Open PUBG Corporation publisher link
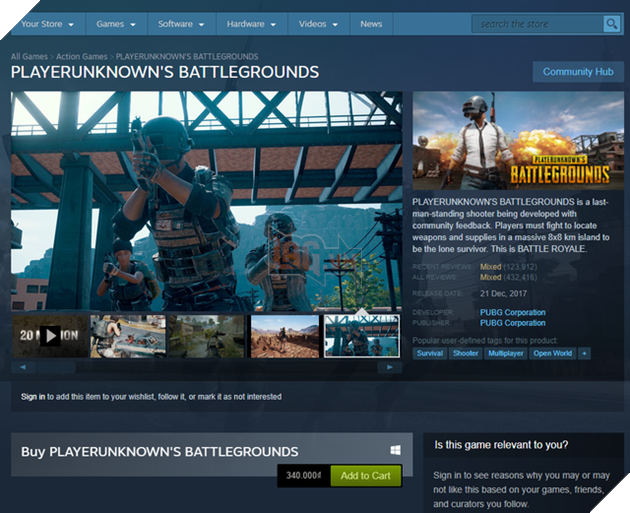 click(513, 323)
